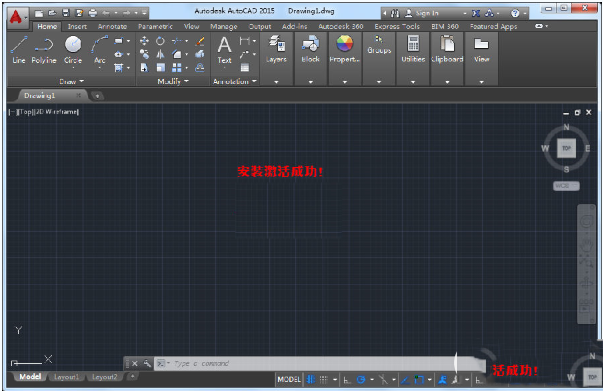Open the Rectangle tool dropdown arrow
Image resolution: width=603 pixels, height=391 pixels.
pos(128,41)
